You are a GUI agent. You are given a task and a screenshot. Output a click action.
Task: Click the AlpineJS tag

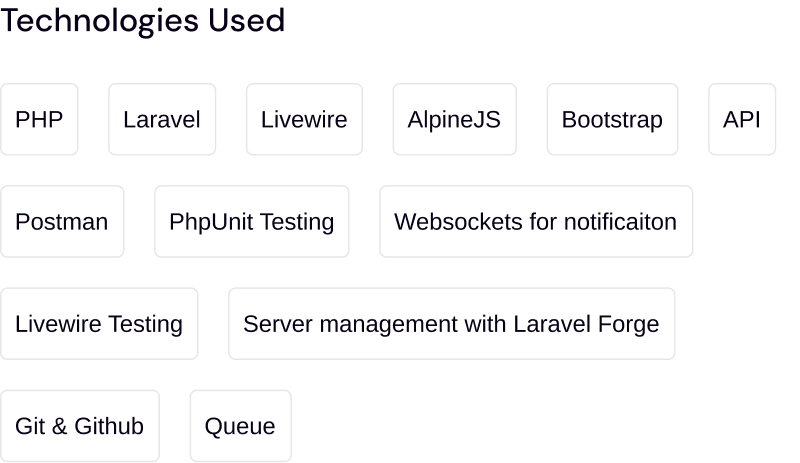pos(454,120)
